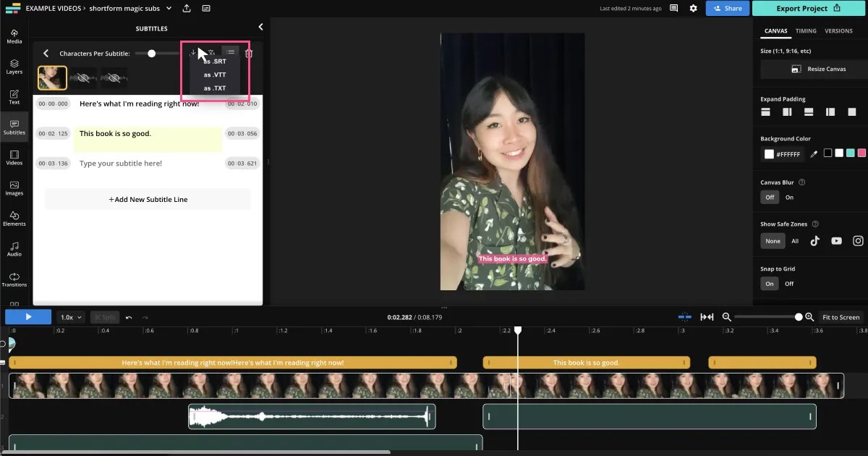Select the Text tool in sidebar

coord(14,96)
